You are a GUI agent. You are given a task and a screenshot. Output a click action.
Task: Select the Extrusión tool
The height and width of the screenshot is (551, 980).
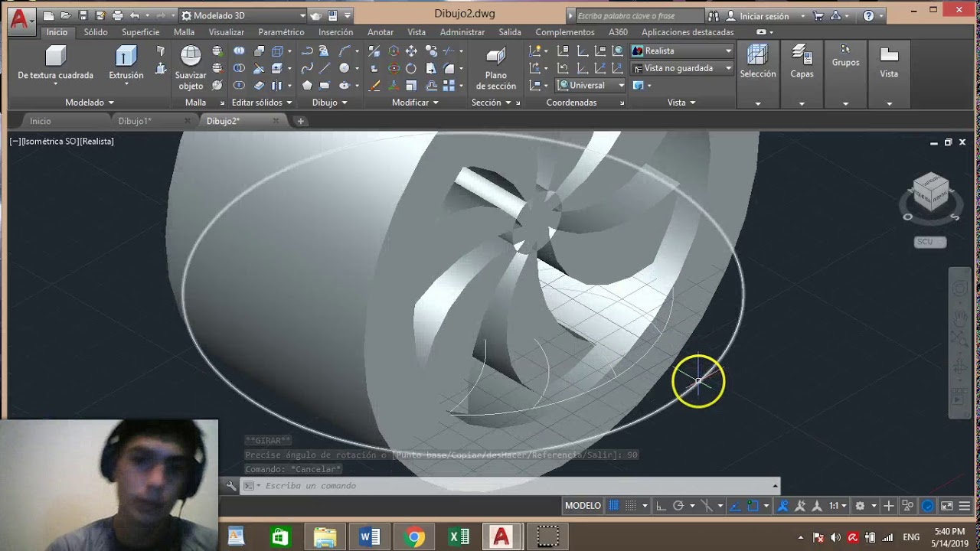126,63
